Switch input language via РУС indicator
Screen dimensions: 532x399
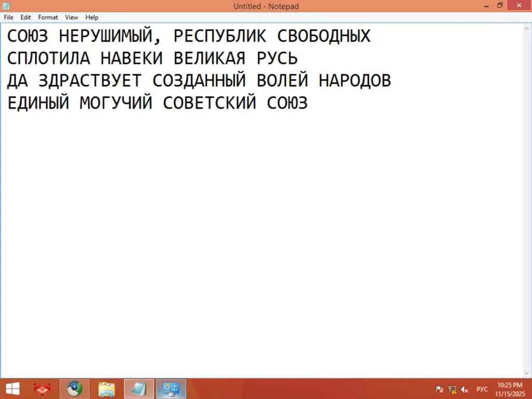pos(482,389)
